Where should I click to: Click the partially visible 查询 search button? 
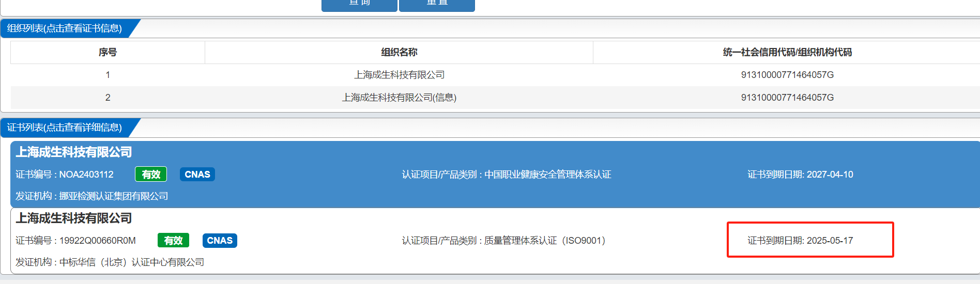[x=359, y=5]
